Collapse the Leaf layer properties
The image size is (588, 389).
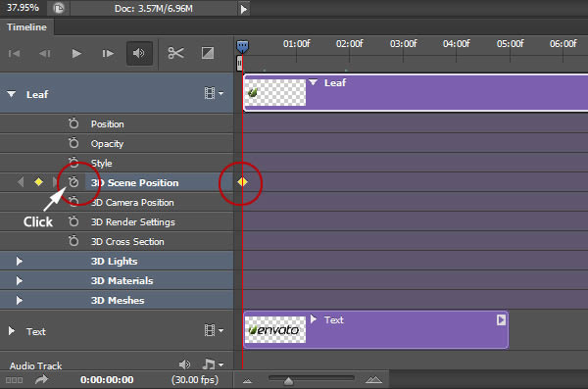click(12, 94)
